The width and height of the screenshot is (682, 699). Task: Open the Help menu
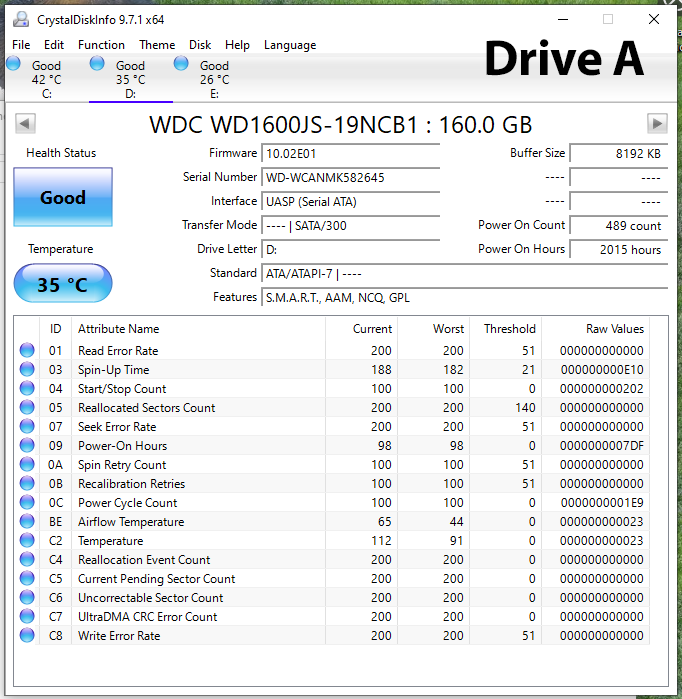[x=237, y=45]
